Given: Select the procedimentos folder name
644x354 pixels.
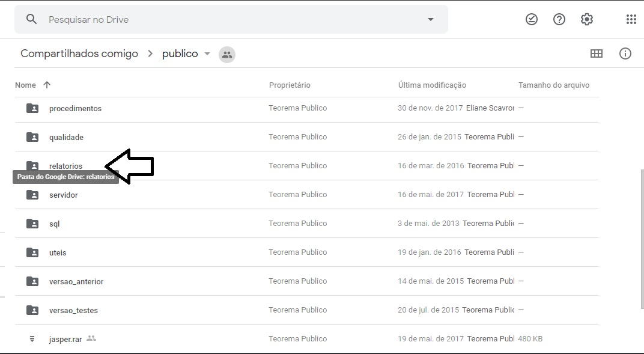Looking at the screenshot, I should tap(75, 108).
